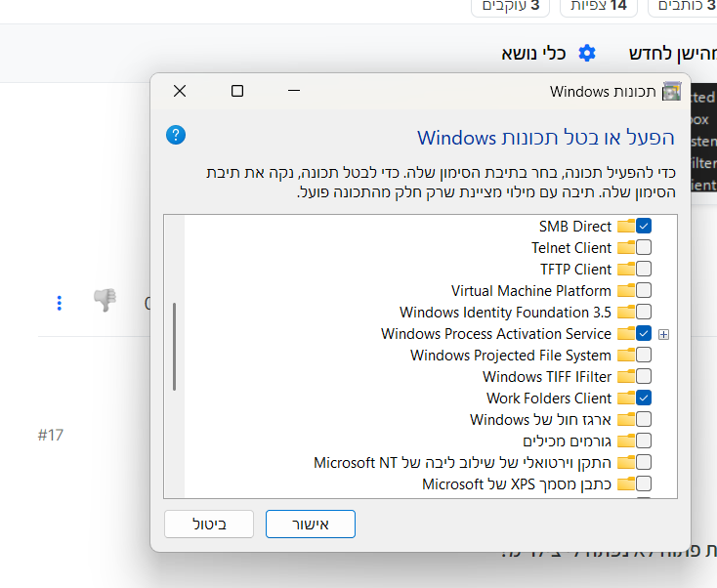
Task: Check the Microsoft XPS document writer checkbox
Action: coord(644,483)
